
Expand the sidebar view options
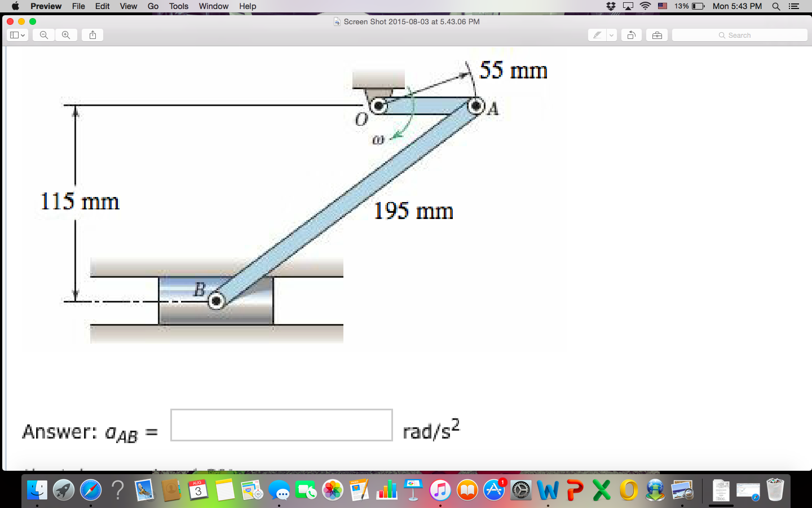[x=23, y=34]
